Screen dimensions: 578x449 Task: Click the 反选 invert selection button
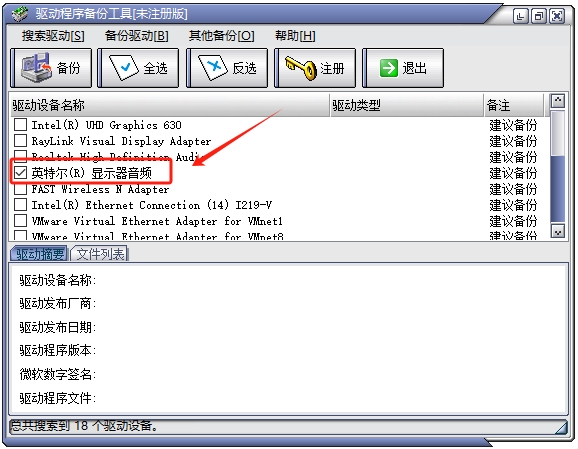[x=227, y=68]
